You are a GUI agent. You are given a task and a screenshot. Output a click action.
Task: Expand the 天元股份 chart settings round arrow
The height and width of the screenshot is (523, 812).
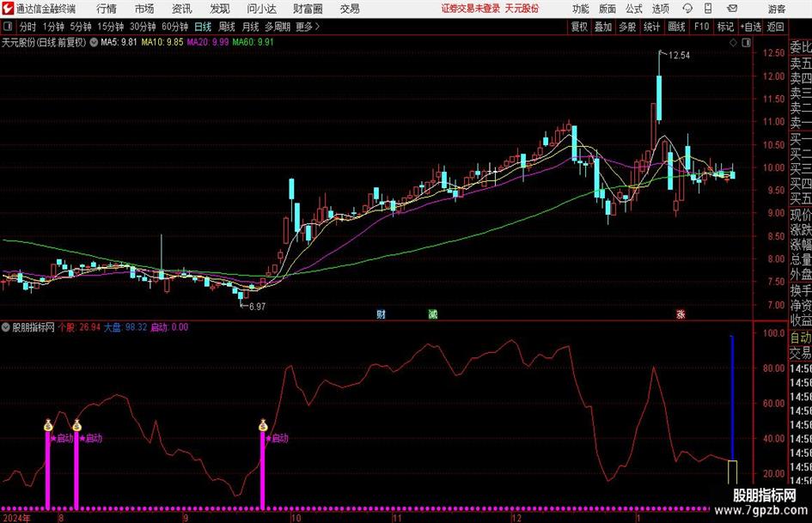coord(94,42)
